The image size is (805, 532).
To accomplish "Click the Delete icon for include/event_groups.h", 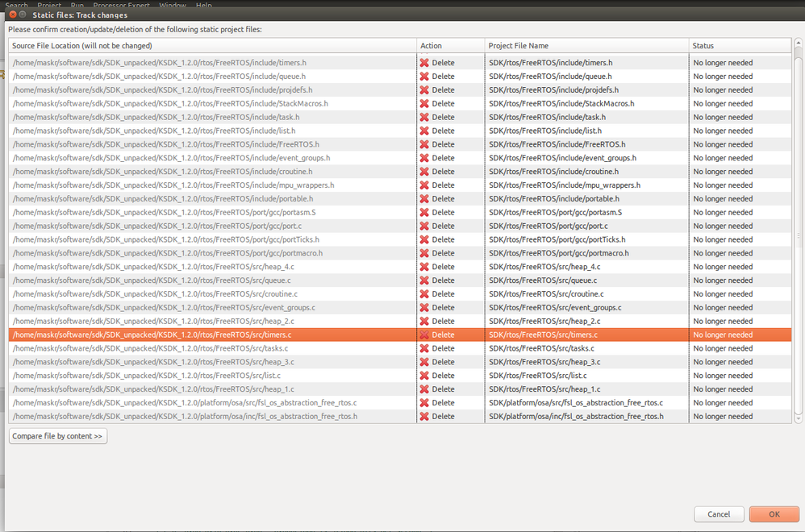I will coord(424,158).
